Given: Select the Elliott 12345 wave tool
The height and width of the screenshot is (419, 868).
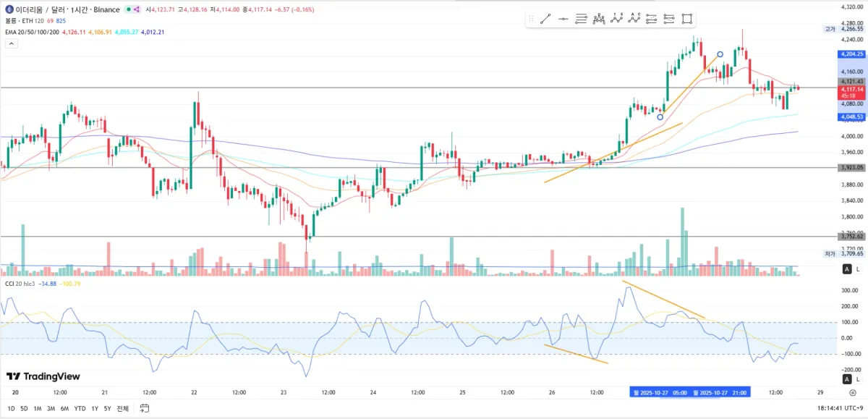Looking at the screenshot, I should (617, 19).
